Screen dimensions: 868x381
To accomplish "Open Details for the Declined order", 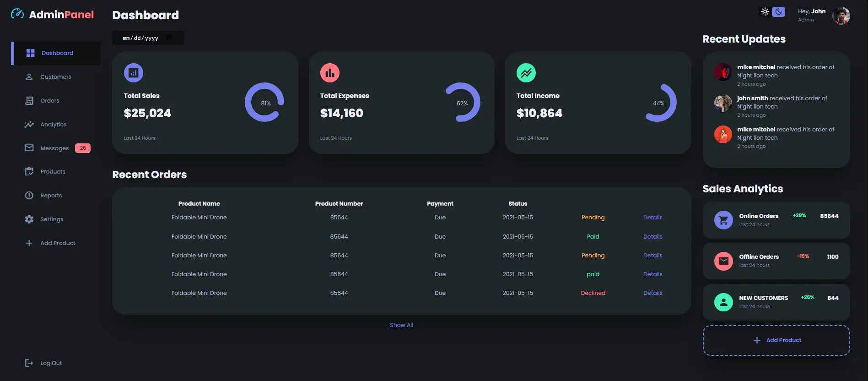I will 652,293.
